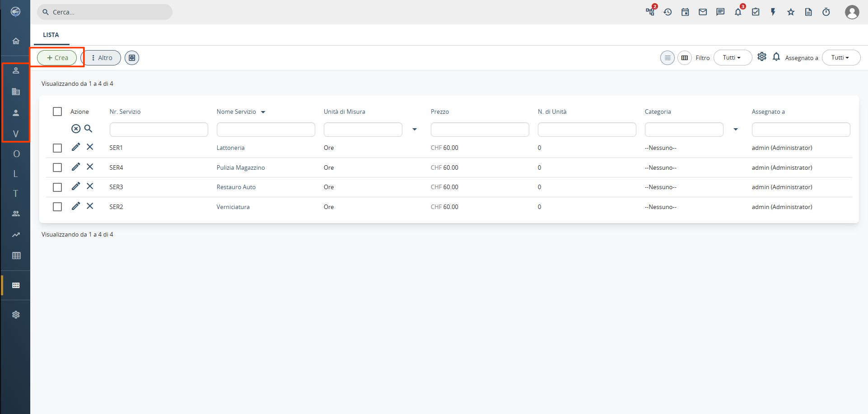Expand the Filtro Tutti dropdown

tap(732, 58)
